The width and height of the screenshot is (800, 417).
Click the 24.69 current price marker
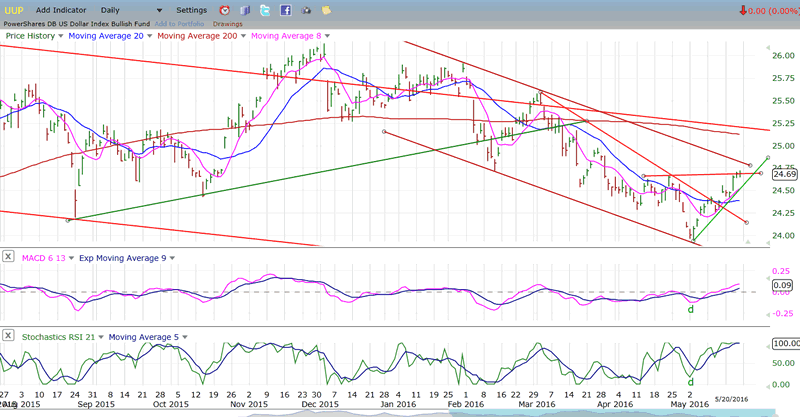tap(781, 174)
